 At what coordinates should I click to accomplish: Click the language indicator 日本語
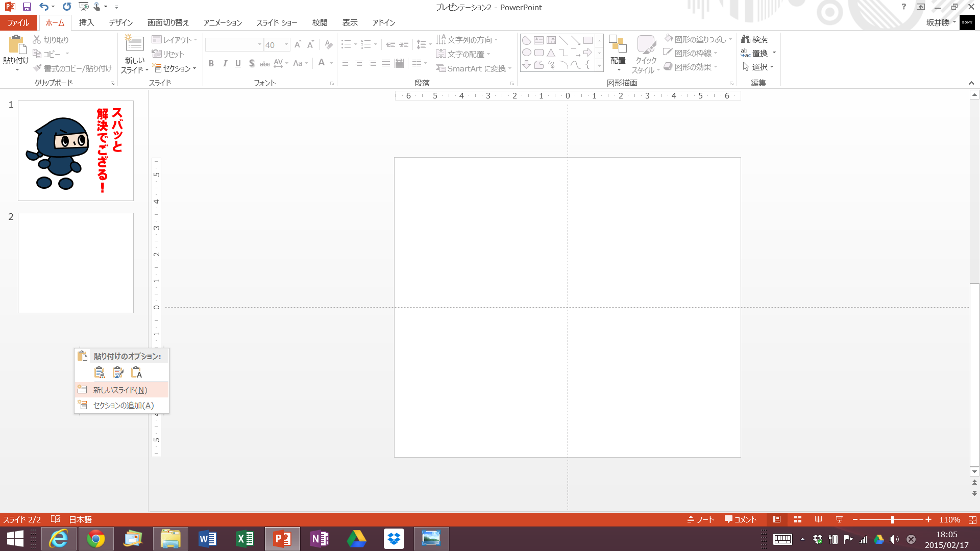coord(80,519)
